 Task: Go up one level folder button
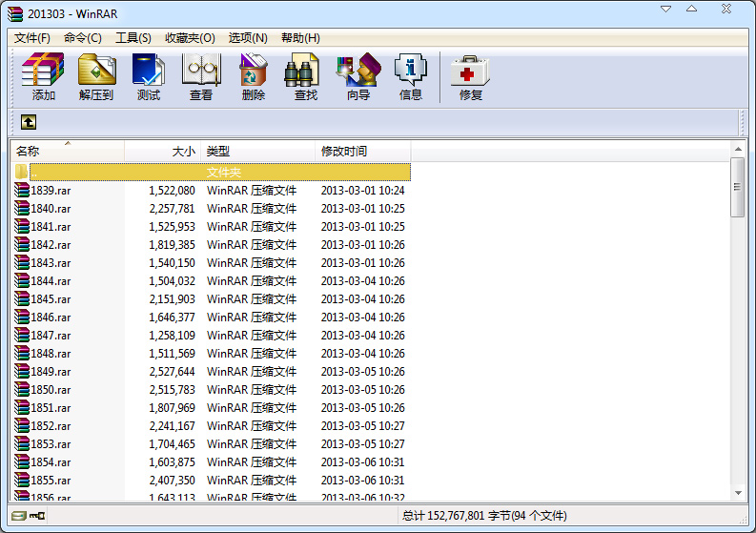point(29,122)
